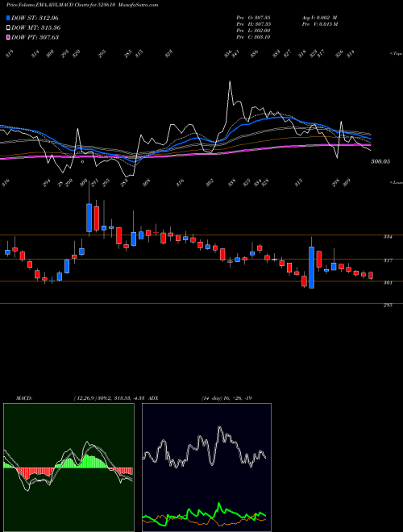The height and width of the screenshot is (532, 403).
Task: Click the 334 price level label
Action: 388,237
